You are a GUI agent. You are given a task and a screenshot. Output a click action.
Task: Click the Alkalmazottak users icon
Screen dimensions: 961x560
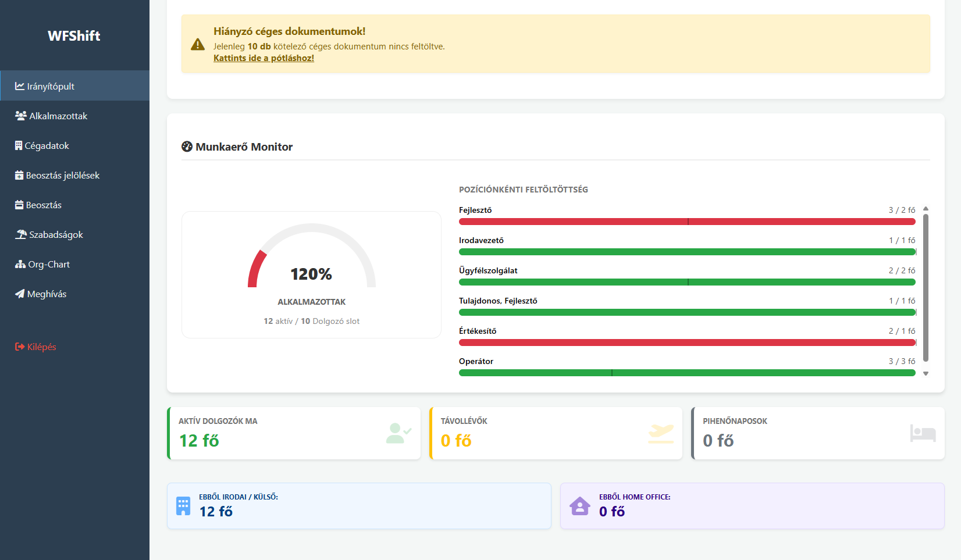(19, 115)
